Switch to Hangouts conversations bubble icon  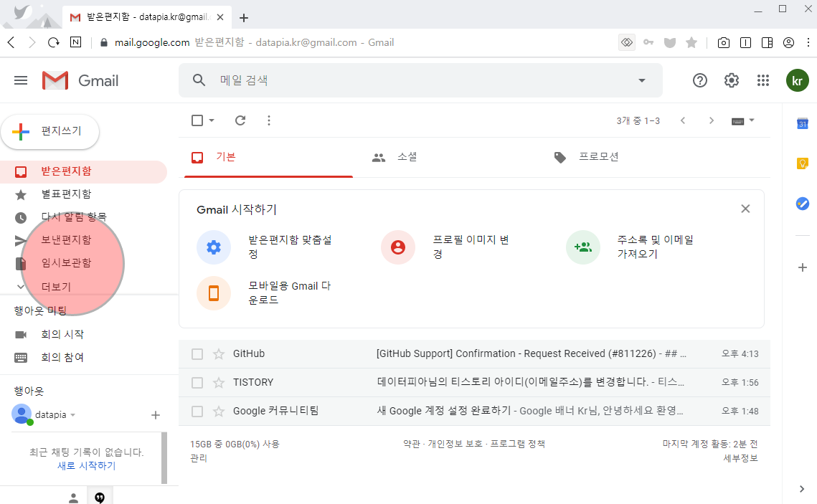[100, 498]
